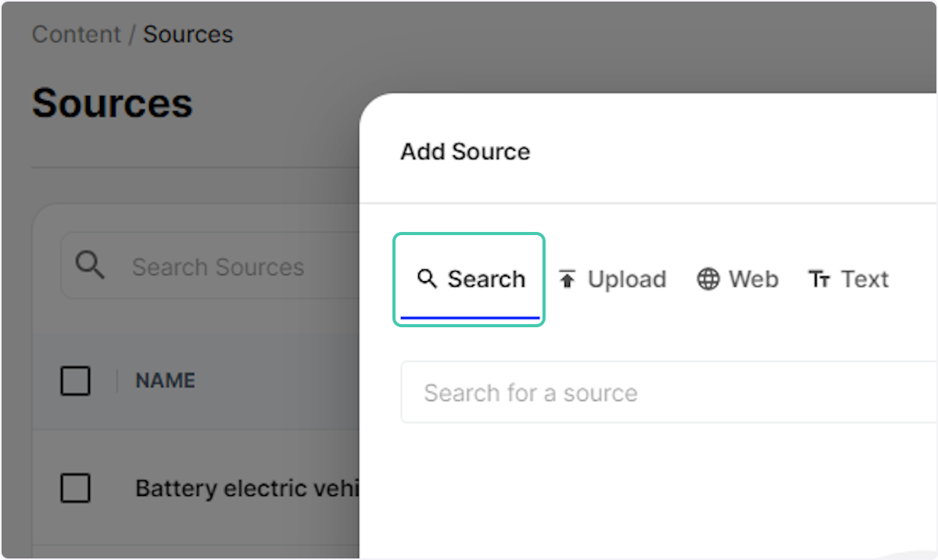Check the Battery electric vehicle row checkbox
Screen dimensions: 938x560
[x=75, y=488]
